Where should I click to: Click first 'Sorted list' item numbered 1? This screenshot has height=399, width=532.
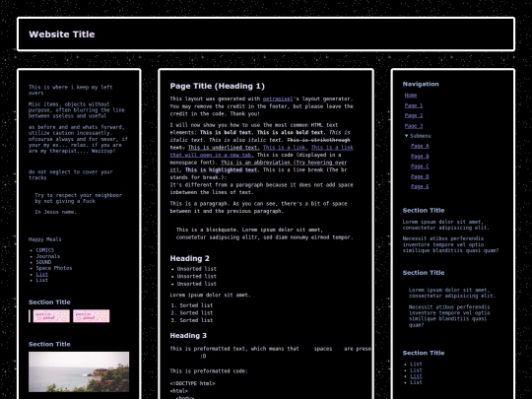[x=196, y=305]
